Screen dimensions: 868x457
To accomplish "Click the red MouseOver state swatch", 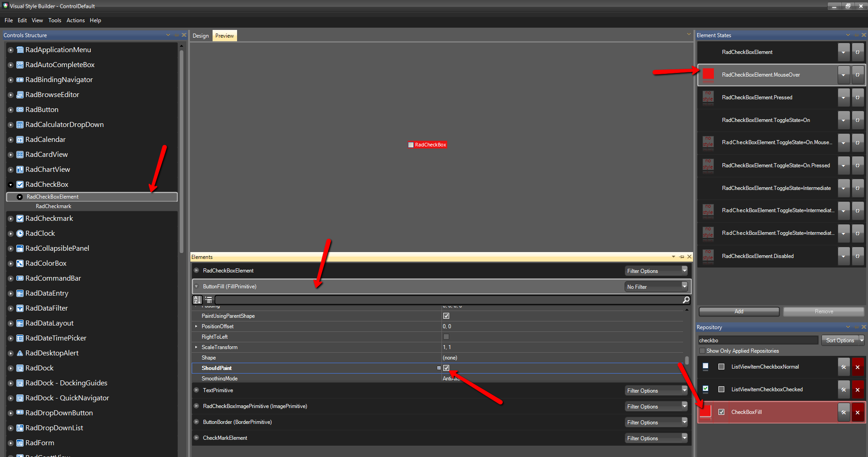I will 708,74.
